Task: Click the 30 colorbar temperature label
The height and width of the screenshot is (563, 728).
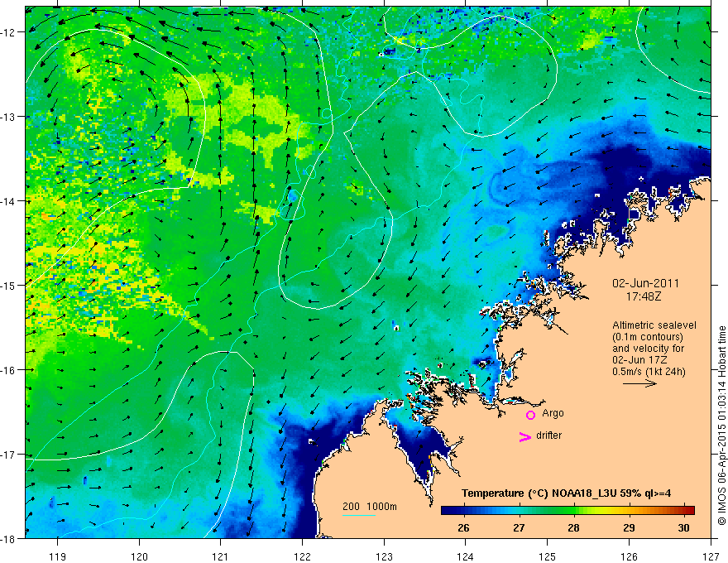Action: click(683, 527)
